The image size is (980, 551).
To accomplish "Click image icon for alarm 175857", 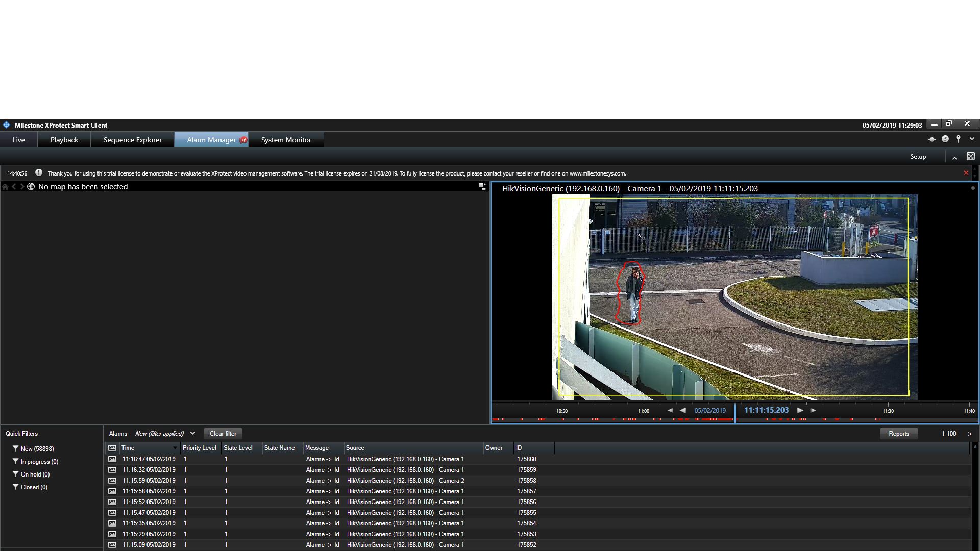I will click(112, 491).
